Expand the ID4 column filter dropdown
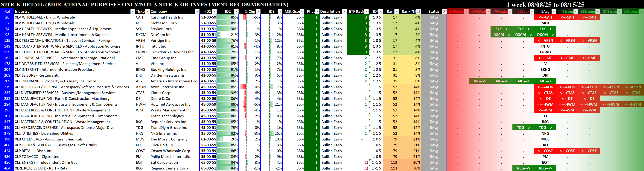This screenshot has height=171, width=644. (x=380, y=11)
